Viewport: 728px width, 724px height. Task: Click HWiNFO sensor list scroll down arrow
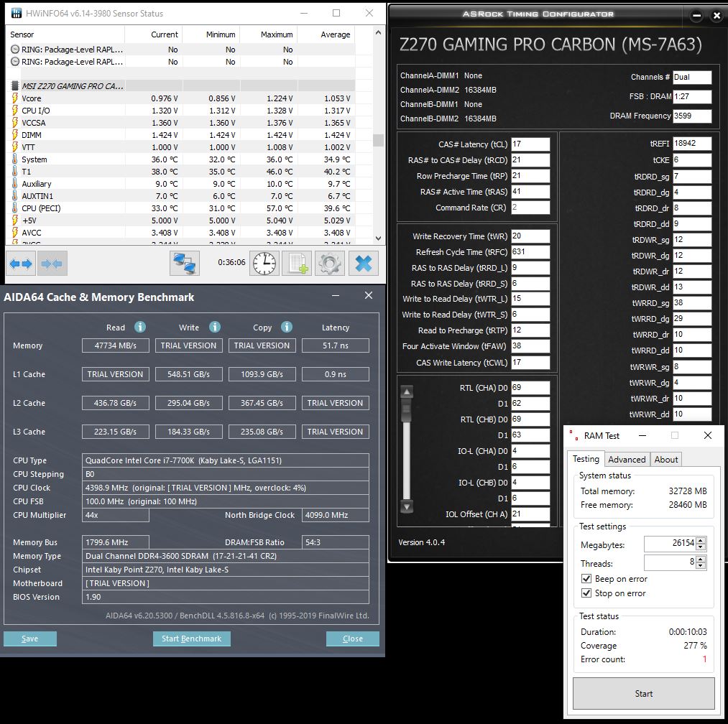[378, 238]
